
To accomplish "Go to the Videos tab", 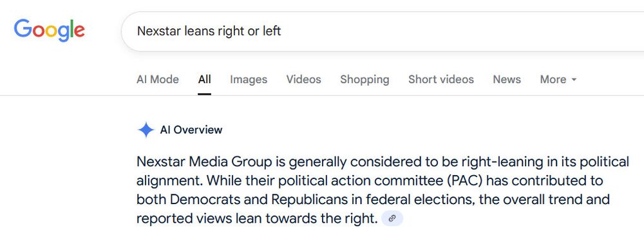I will [x=303, y=79].
